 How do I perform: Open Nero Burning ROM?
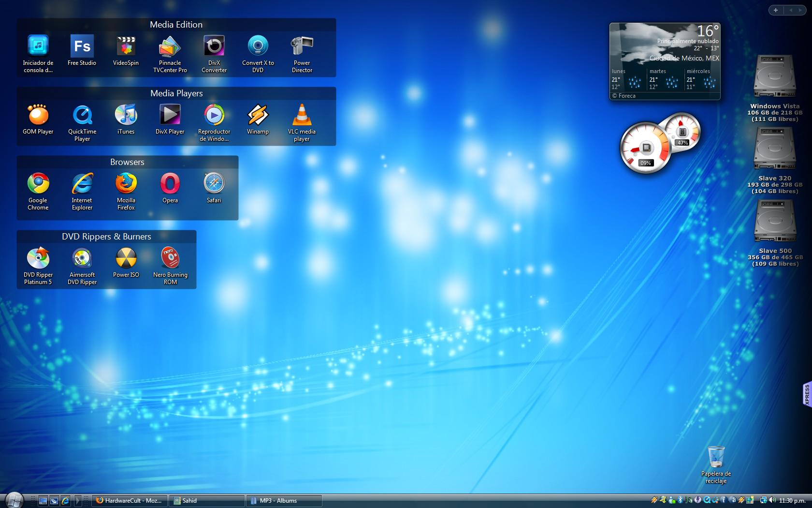[170, 259]
